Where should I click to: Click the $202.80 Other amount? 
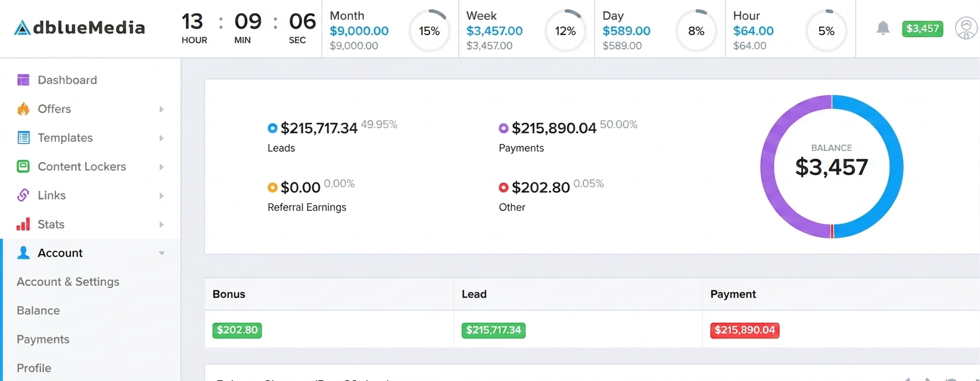pyautogui.click(x=541, y=188)
